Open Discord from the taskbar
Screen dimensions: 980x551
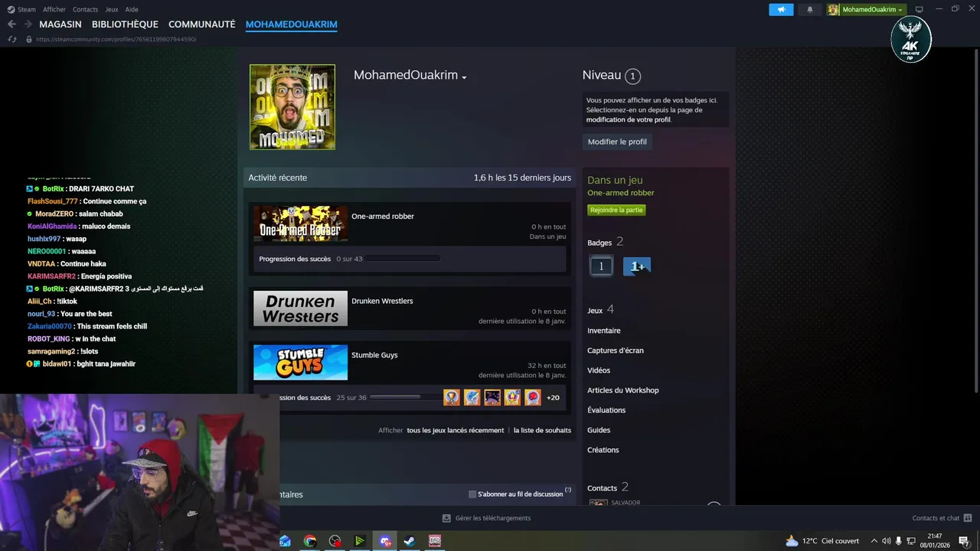pyautogui.click(x=385, y=541)
